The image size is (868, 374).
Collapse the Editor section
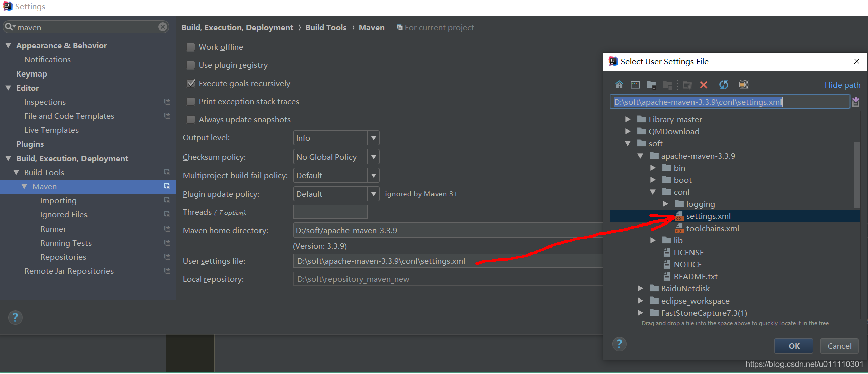8,88
